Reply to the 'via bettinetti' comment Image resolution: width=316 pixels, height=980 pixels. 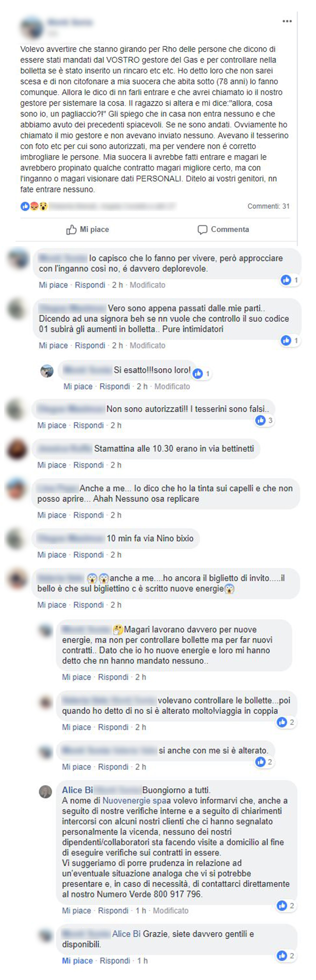(x=89, y=465)
